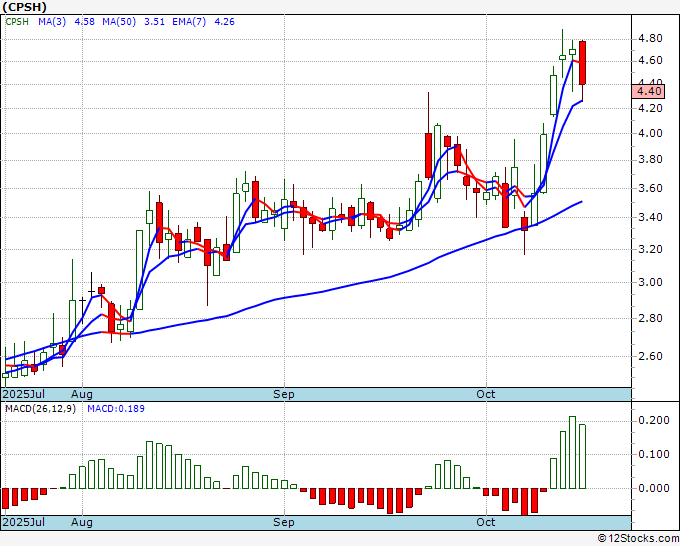This screenshot has height=546, width=680.
Task: Click 2025Jul on the MACD panel date axis
Action: point(23,522)
